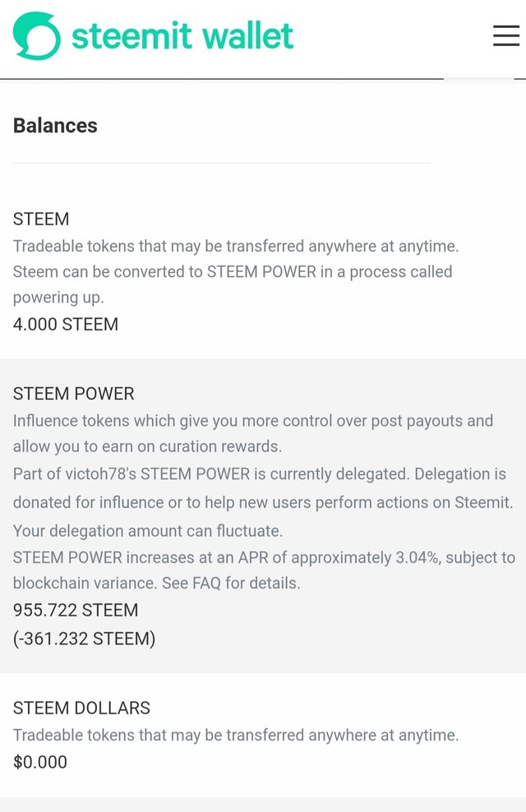The height and width of the screenshot is (812, 526).
Task: Click 'Your delegation amount can fluctuate.' line
Action: (148, 531)
